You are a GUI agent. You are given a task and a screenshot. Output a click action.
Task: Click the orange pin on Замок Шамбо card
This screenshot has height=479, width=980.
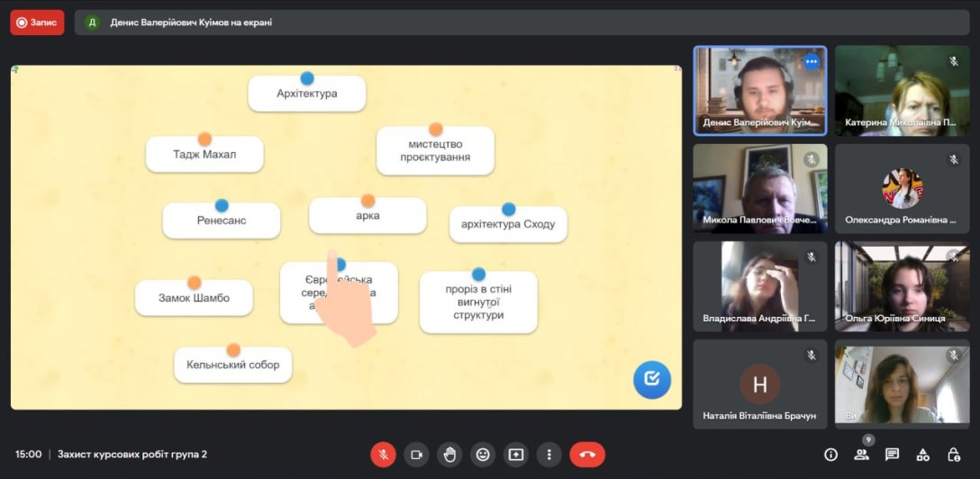pos(195,283)
